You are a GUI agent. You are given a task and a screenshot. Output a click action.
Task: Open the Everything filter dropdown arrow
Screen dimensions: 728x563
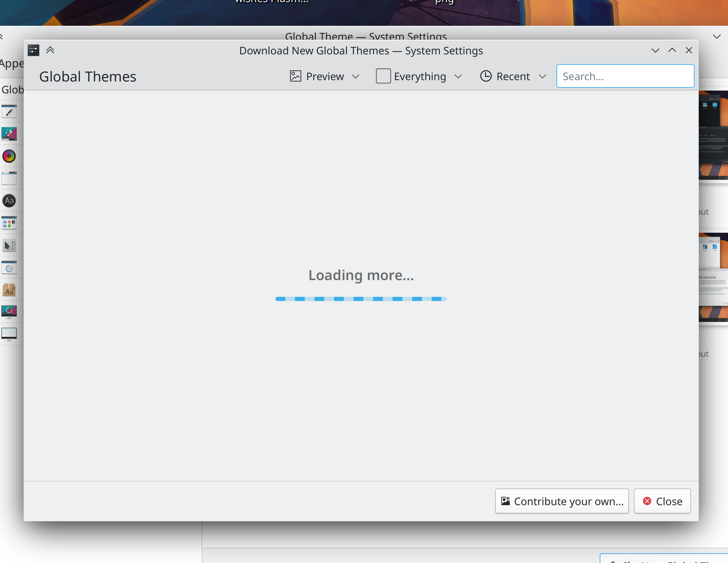tap(458, 76)
